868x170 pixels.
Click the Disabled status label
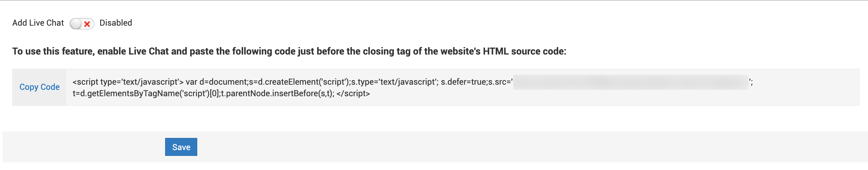point(116,23)
